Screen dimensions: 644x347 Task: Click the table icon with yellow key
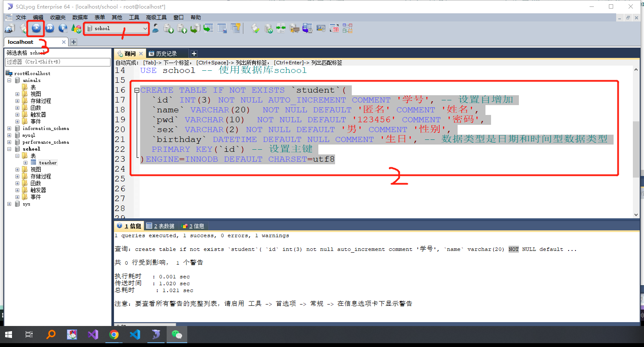click(x=235, y=28)
